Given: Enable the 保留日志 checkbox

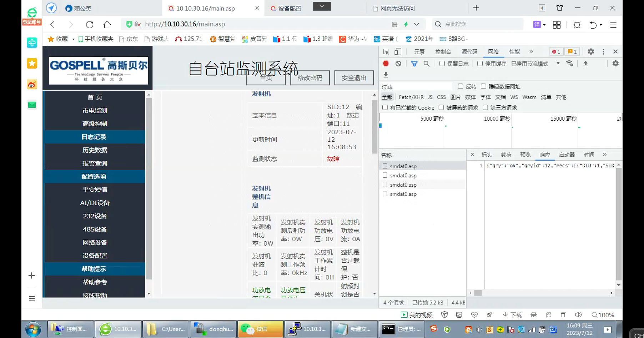Looking at the screenshot, I should [x=442, y=64].
